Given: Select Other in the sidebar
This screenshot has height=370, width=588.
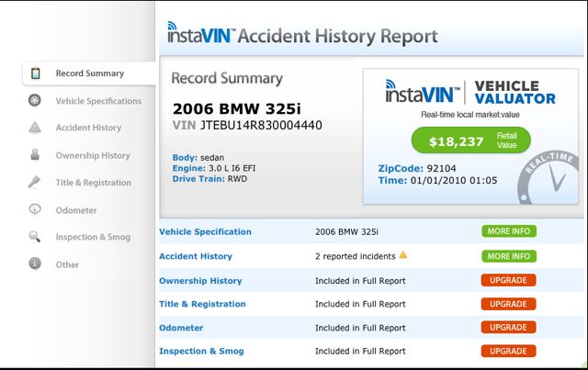Looking at the screenshot, I should coord(67,264).
